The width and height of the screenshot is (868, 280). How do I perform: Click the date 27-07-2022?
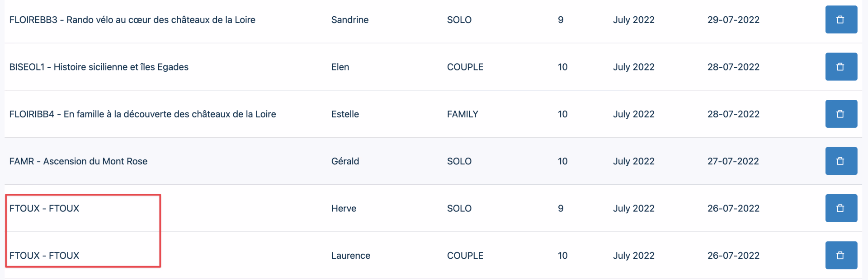pos(733,161)
